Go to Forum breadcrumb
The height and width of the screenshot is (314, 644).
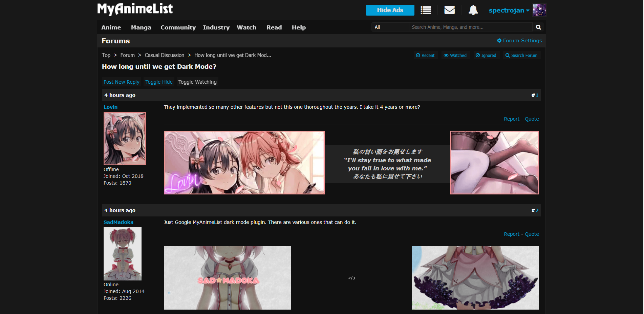(127, 55)
